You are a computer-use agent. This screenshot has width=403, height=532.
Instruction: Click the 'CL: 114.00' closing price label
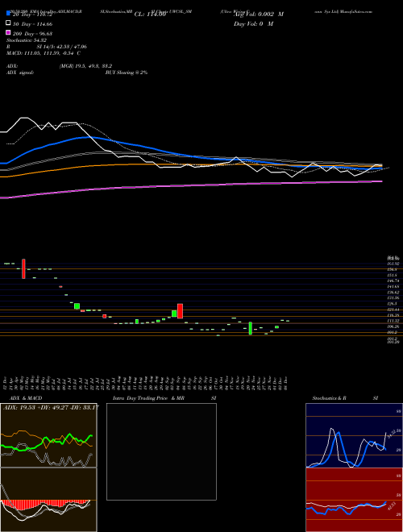click(x=150, y=15)
